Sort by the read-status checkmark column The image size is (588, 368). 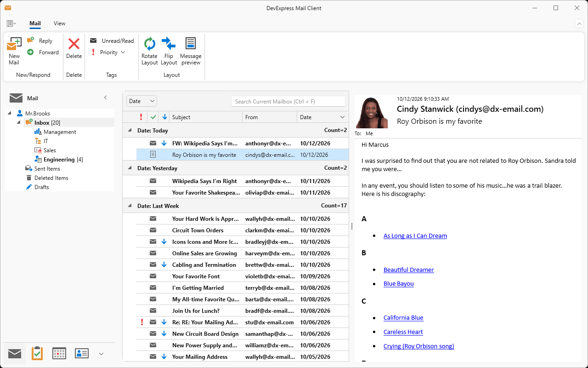(x=153, y=117)
